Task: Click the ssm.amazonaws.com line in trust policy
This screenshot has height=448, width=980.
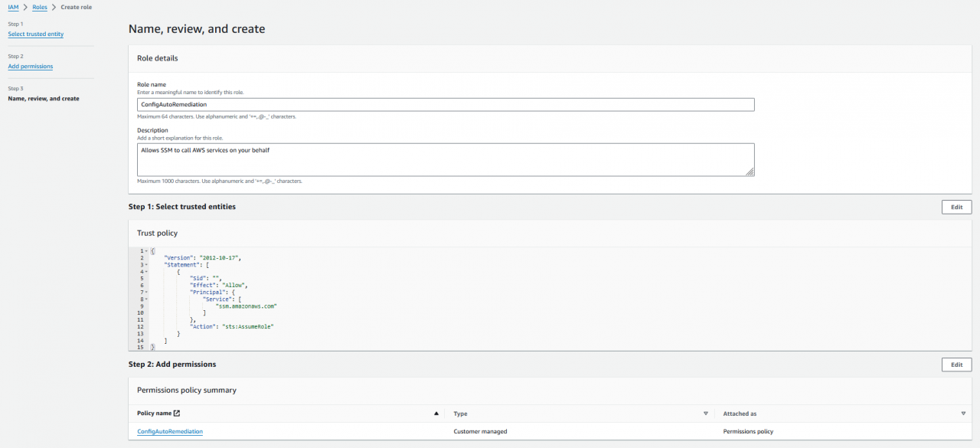Action: [x=246, y=306]
